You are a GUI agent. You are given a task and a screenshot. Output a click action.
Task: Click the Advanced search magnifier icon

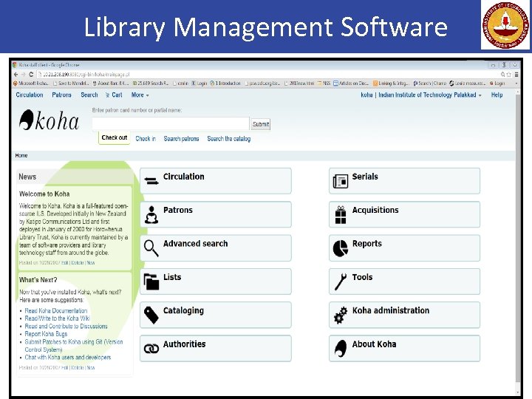click(151, 248)
